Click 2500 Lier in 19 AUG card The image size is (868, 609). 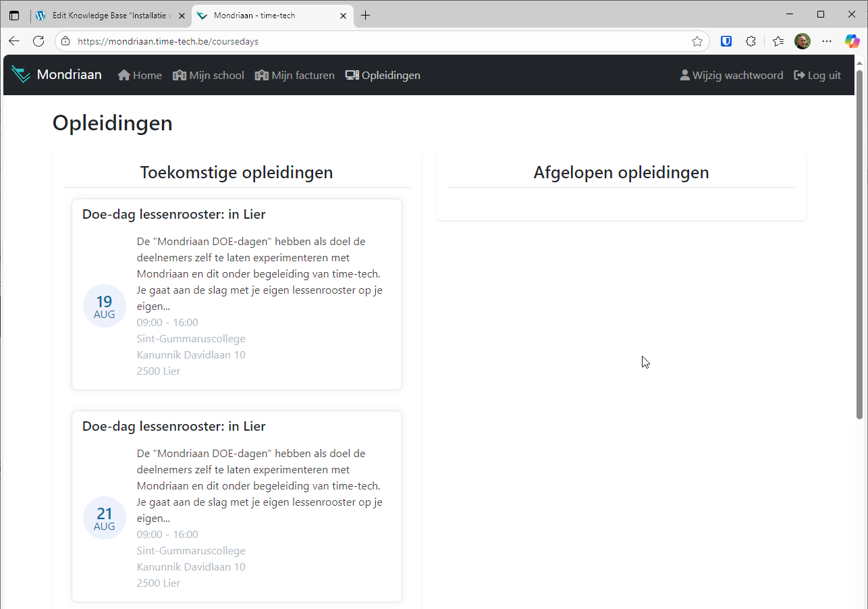[x=159, y=371]
